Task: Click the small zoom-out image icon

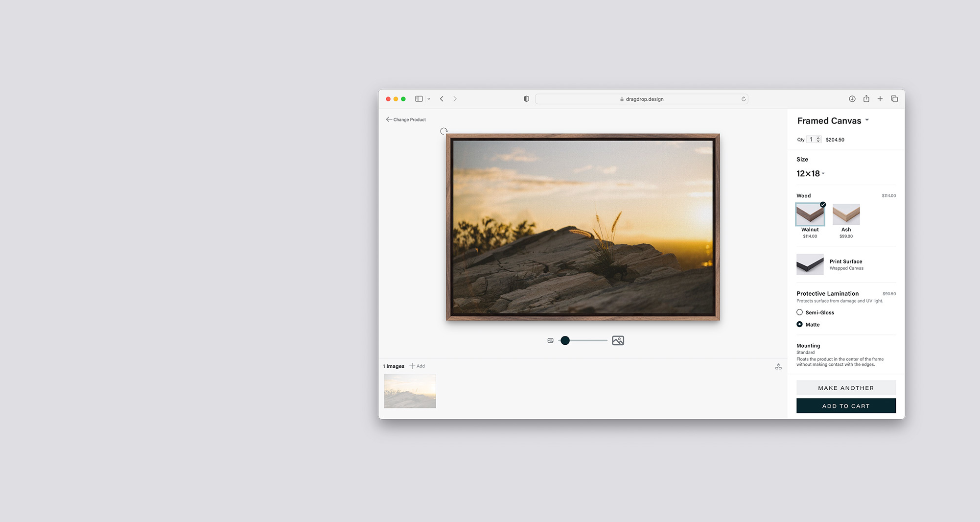Action: tap(550, 341)
